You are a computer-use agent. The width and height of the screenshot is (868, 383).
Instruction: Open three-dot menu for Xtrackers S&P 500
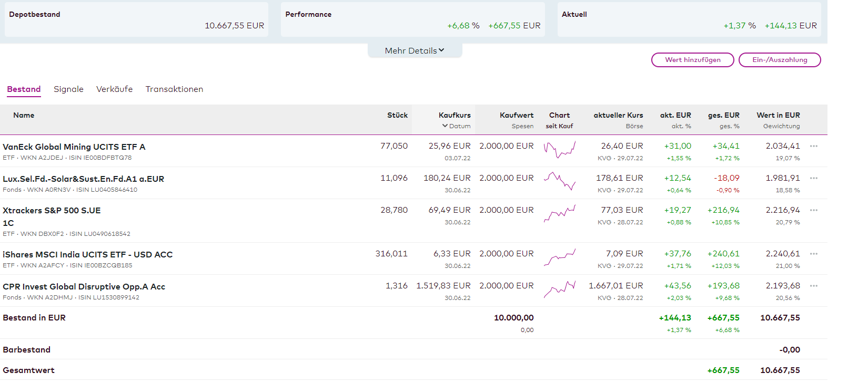813,210
